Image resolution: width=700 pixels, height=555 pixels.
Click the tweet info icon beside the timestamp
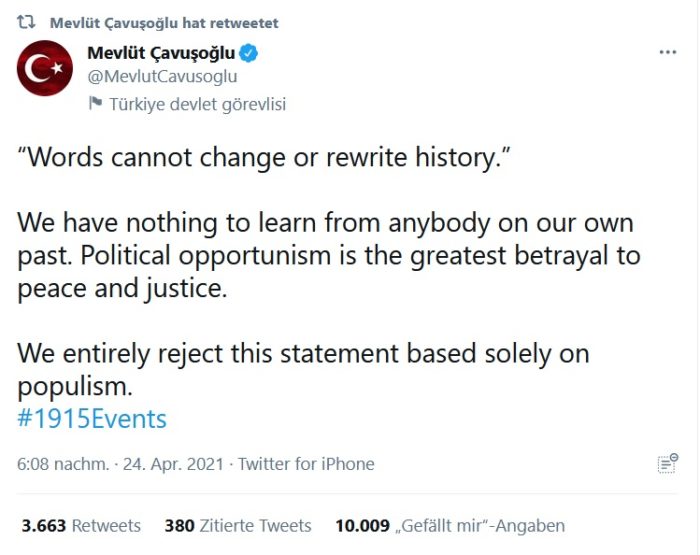tap(667, 463)
